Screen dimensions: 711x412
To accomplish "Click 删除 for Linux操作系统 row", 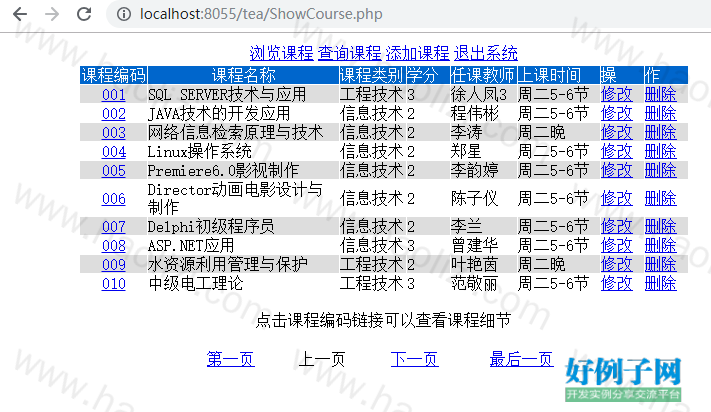I will 660,152.
